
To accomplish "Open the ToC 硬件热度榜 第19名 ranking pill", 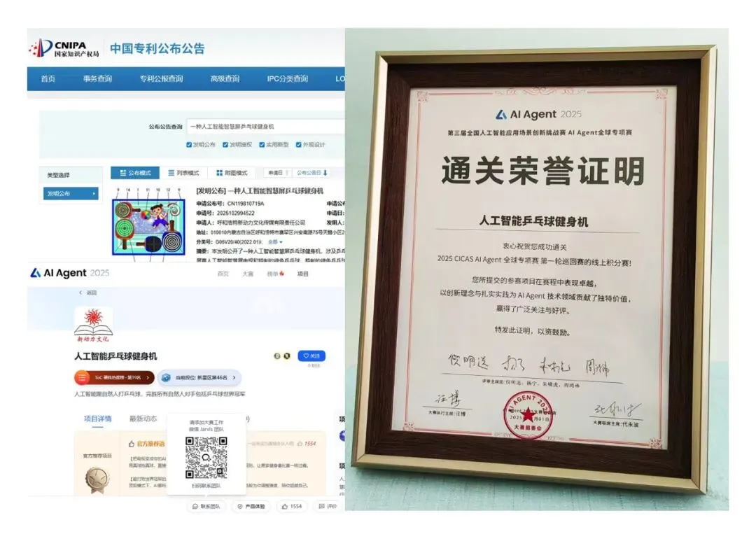I will click(114, 377).
